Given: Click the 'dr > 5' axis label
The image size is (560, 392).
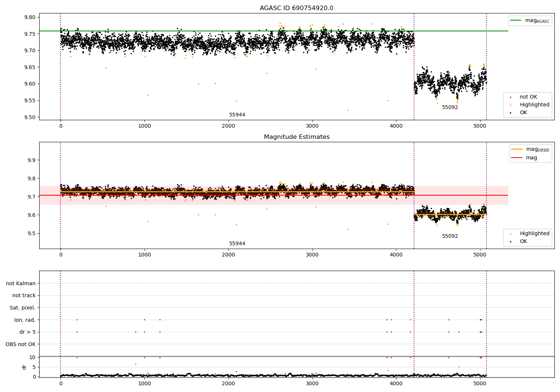Looking at the screenshot, I should click(x=28, y=332).
